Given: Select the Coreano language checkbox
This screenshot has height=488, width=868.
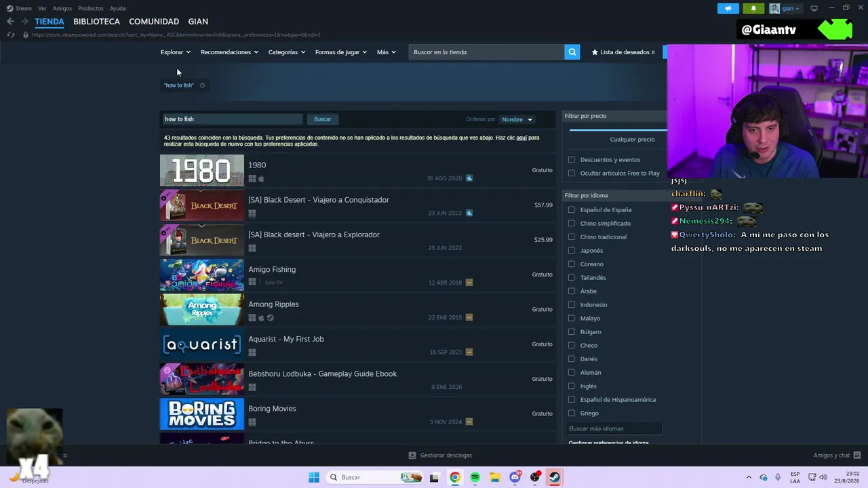Looking at the screenshot, I should 572,264.
